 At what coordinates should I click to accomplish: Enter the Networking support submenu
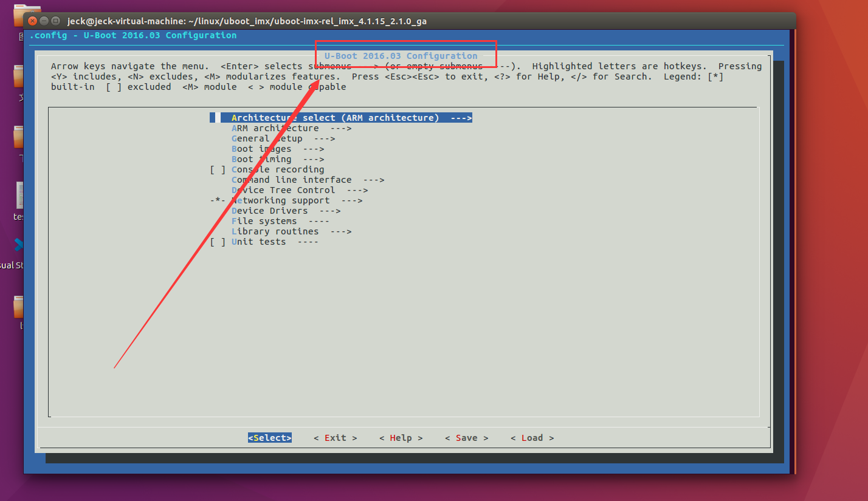[286, 200]
